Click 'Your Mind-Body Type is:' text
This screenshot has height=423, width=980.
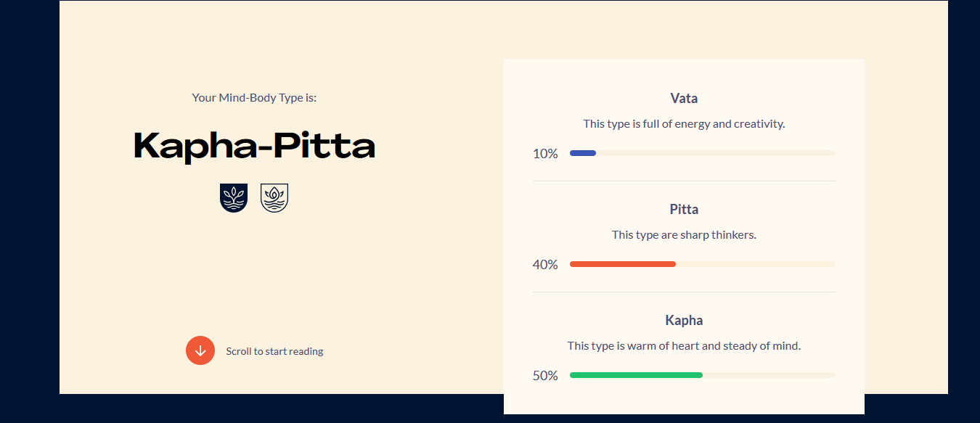click(x=254, y=97)
